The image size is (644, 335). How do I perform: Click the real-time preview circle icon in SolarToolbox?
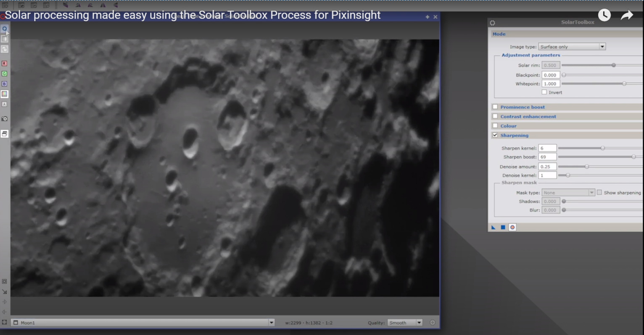(x=512, y=227)
